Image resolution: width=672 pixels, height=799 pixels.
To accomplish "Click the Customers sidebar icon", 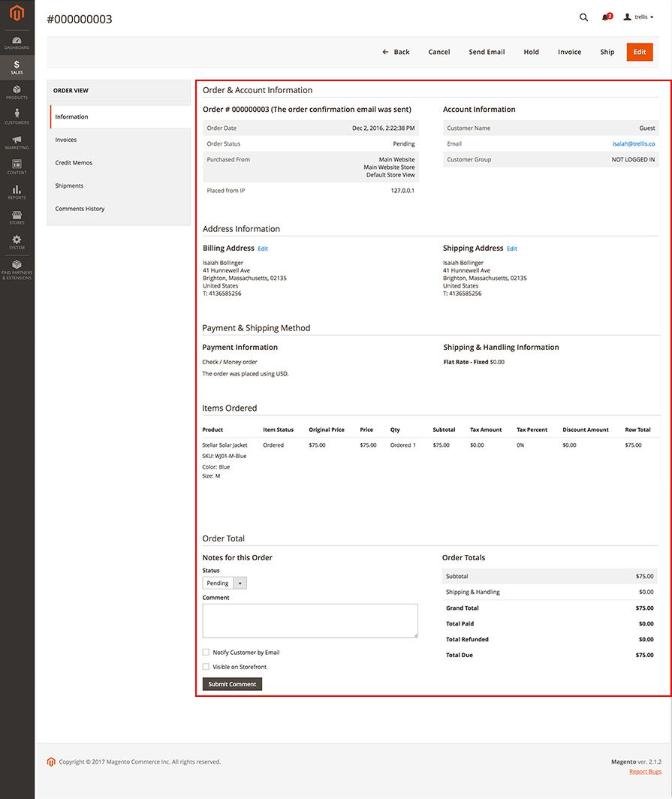I will tap(17, 116).
